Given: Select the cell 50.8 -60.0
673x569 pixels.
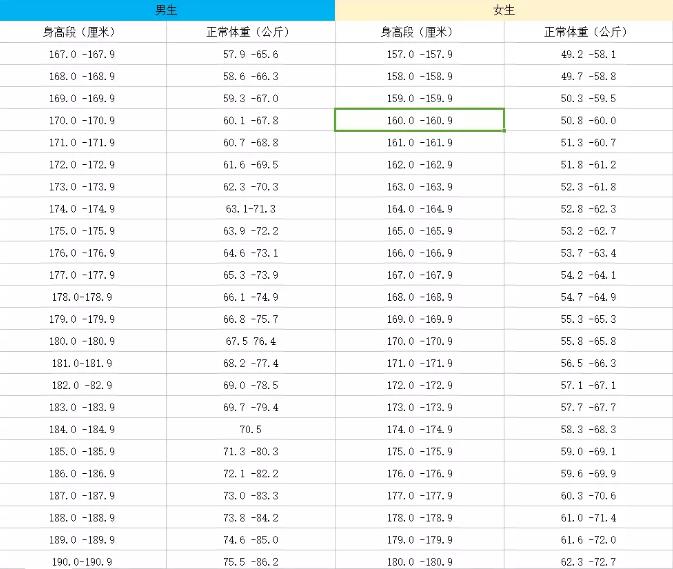Looking at the screenshot, I should [x=588, y=121].
